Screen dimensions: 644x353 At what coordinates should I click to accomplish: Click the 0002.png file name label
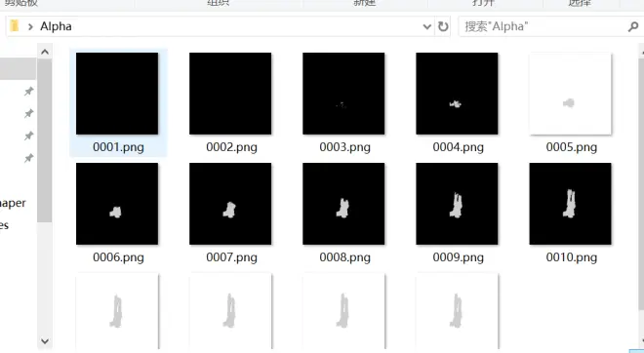pyautogui.click(x=231, y=147)
